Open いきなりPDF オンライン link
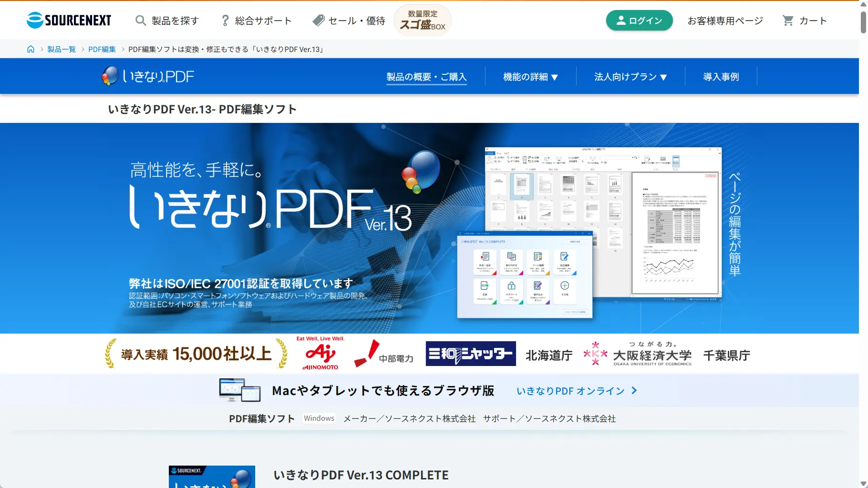 click(570, 391)
